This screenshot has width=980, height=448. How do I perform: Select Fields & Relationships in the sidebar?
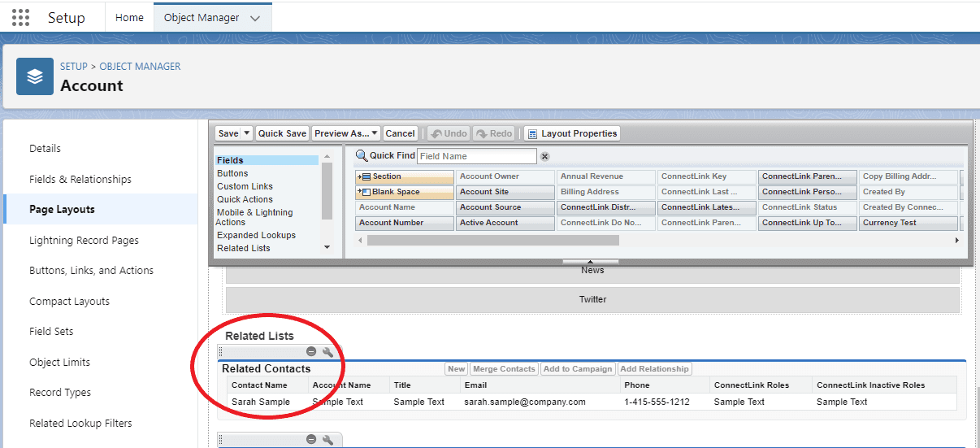click(80, 179)
